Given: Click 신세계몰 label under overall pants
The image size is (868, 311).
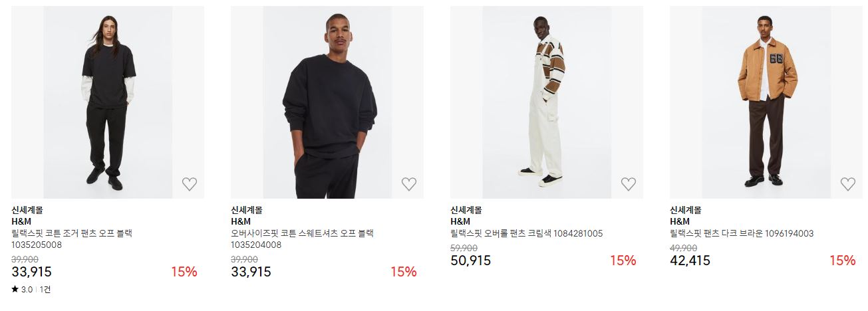Looking at the screenshot, I should point(466,210).
